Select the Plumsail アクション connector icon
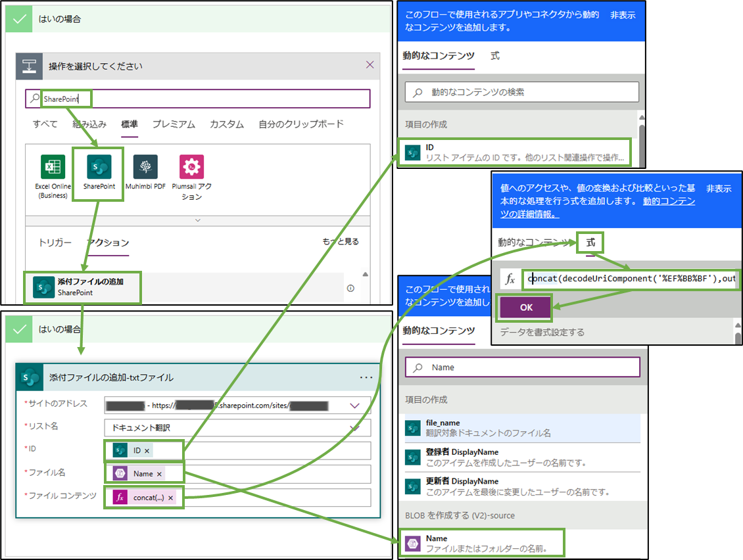743x560 pixels. pos(191,167)
